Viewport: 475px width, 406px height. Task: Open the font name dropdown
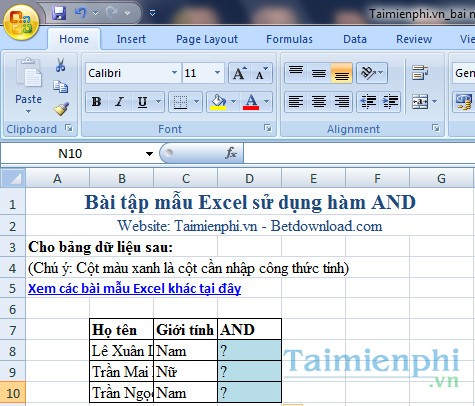coord(174,73)
